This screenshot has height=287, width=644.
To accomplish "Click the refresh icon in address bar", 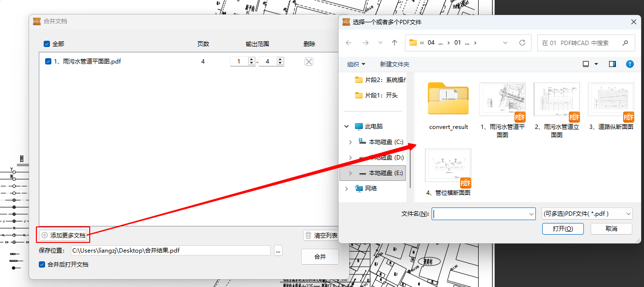I will point(522,43).
